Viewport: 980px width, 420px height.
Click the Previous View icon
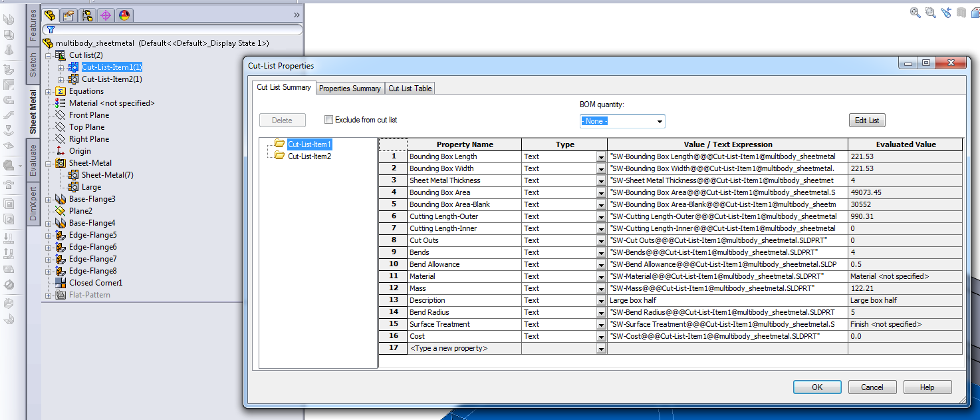coord(945,13)
